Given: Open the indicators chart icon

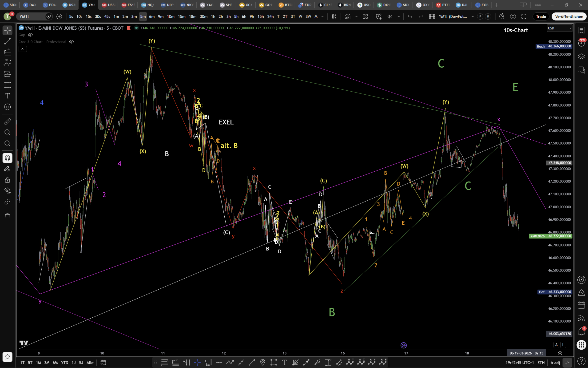Looking at the screenshot, I should point(348,16).
